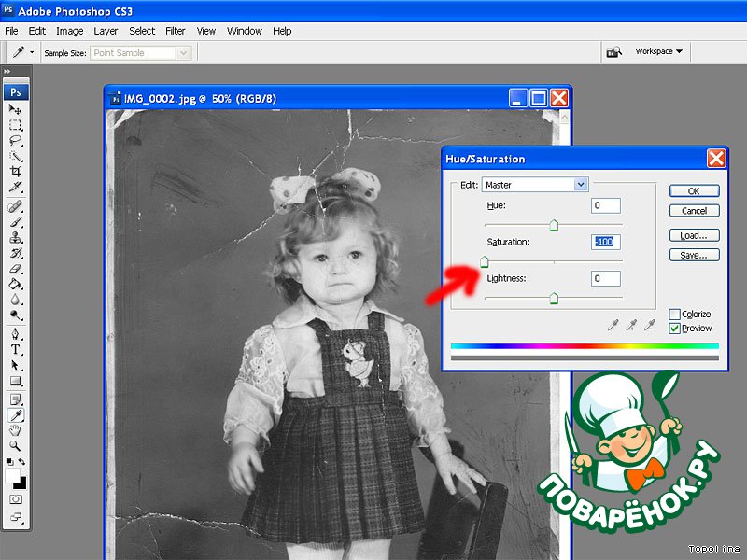
Task: Select the Lasso tool
Action: pyautogui.click(x=16, y=141)
